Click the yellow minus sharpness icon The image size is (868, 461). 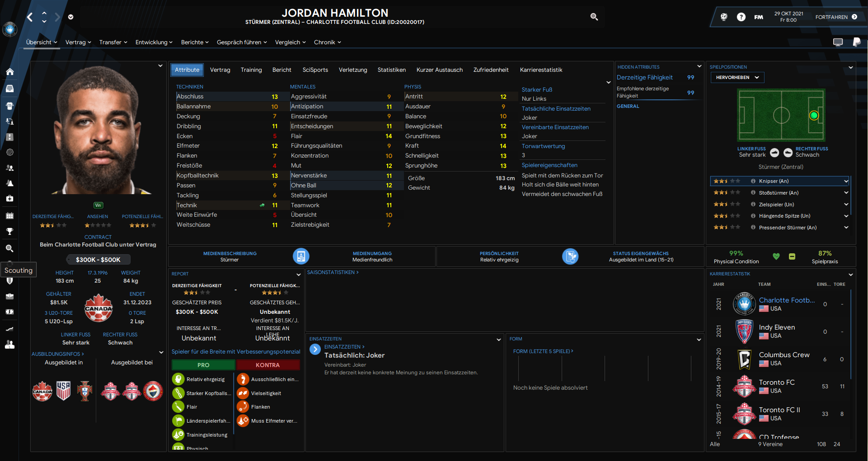coord(792,256)
